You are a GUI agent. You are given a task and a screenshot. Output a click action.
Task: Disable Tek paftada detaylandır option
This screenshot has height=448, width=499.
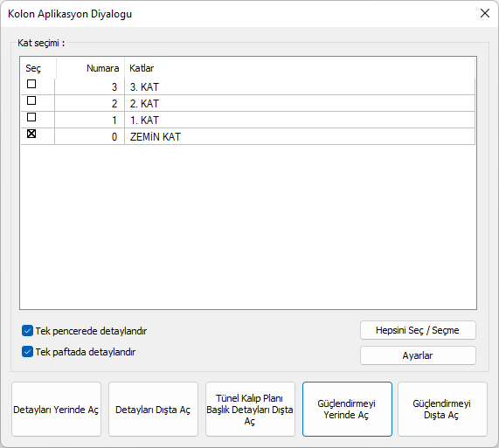(x=27, y=352)
